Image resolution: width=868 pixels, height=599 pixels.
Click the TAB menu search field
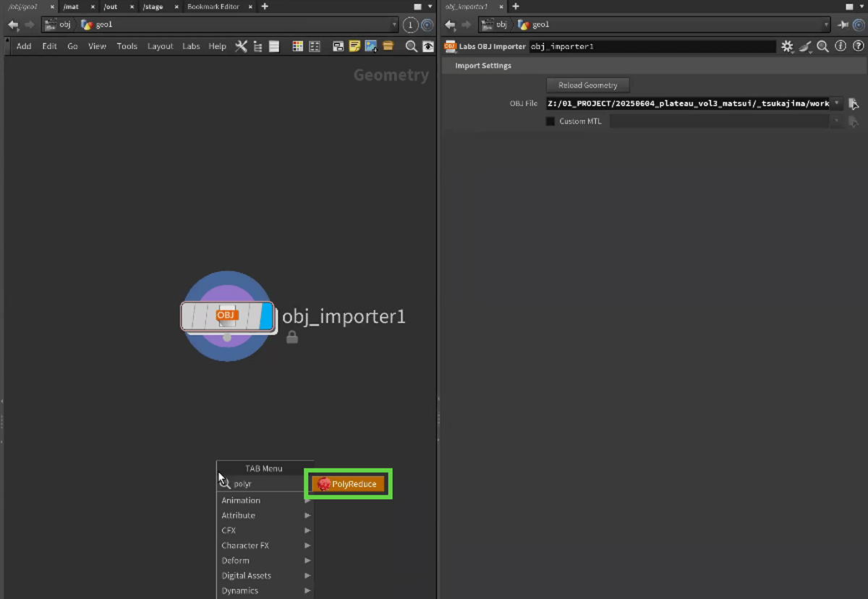click(268, 484)
